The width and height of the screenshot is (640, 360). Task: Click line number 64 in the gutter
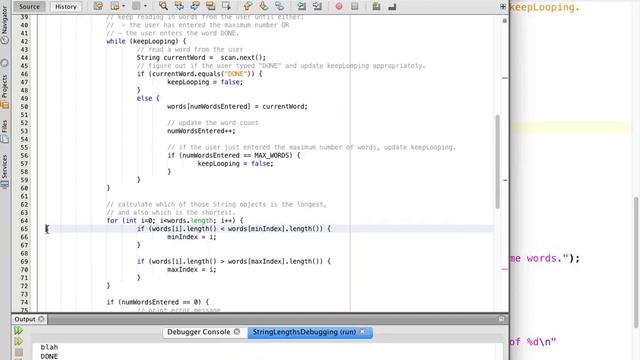(x=24, y=221)
